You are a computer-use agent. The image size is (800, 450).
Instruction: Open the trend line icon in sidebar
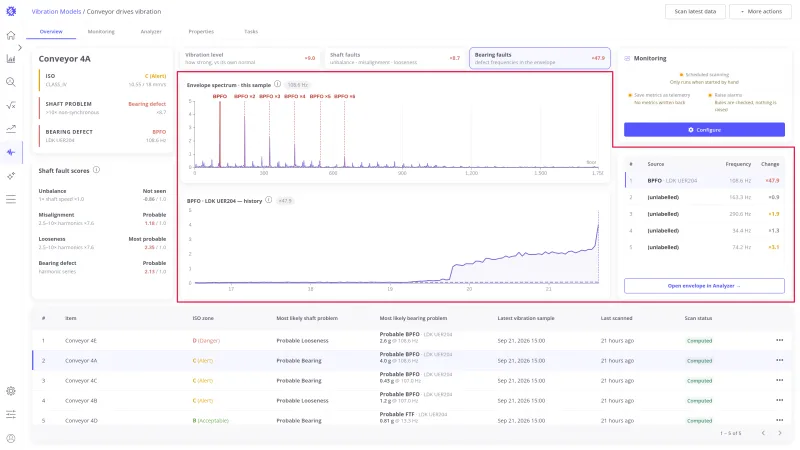(11, 129)
